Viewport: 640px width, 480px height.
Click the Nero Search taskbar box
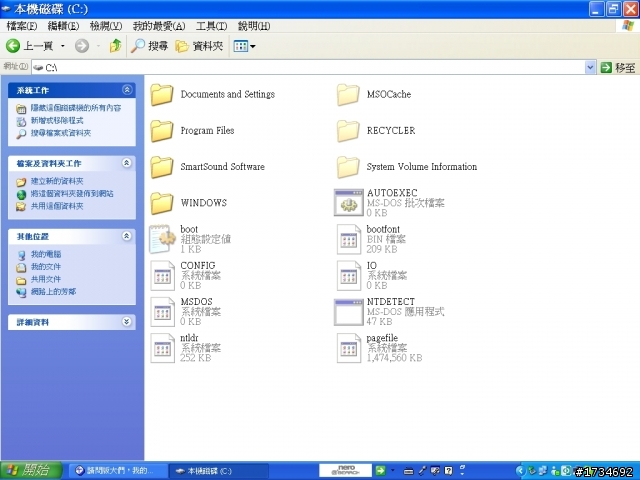(x=345, y=470)
